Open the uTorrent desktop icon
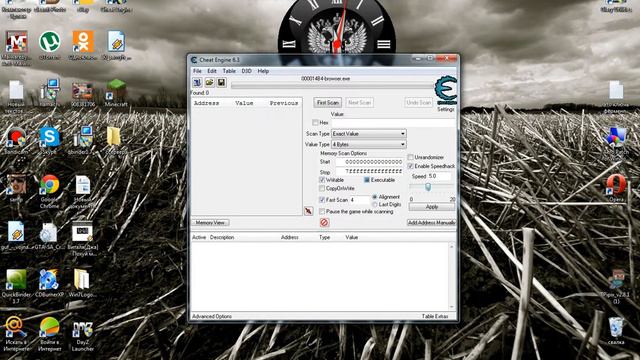This screenshot has height=360, width=640. pos(49,45)
